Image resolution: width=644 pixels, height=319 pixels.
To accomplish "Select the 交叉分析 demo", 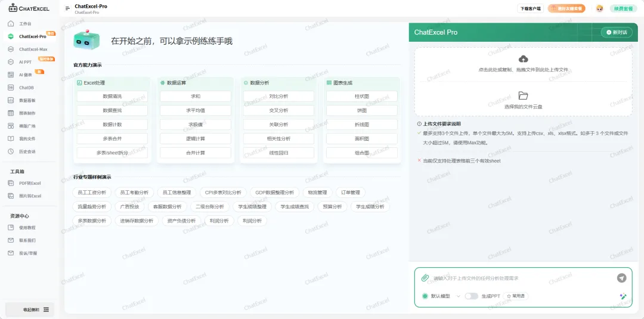I will (278, 110).
